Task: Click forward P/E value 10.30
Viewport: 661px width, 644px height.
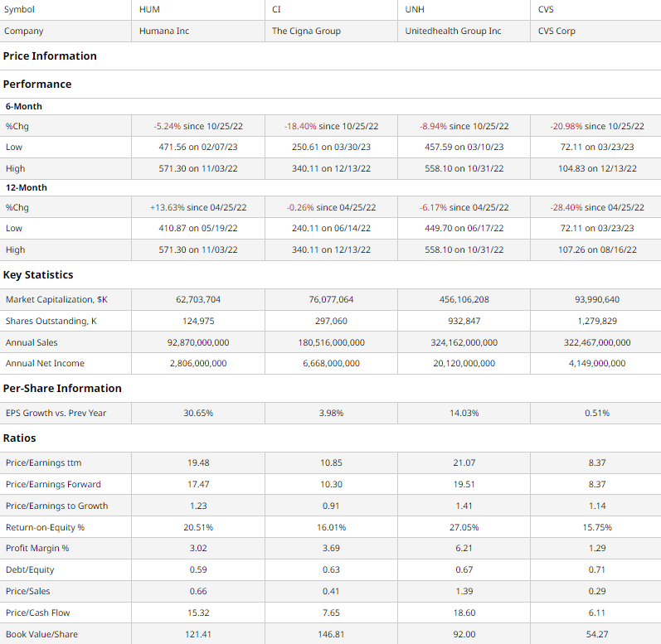Action: (x=331, y=484)
